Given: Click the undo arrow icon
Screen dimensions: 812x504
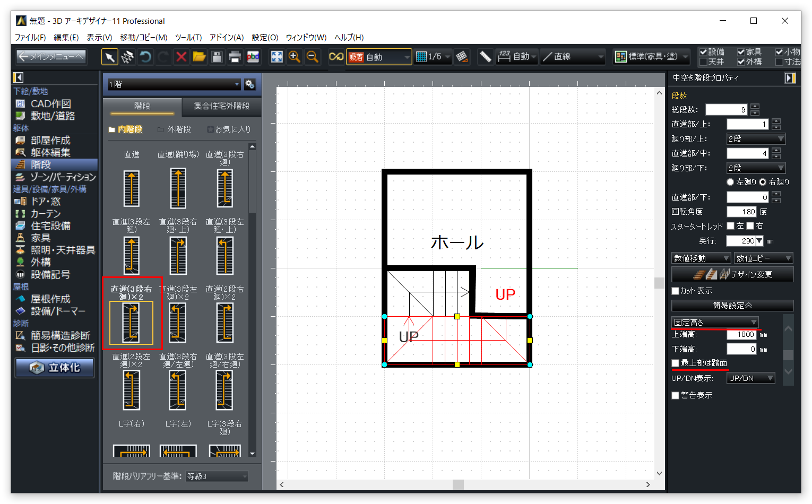Looking at the screenshot, I should (145, 57).
